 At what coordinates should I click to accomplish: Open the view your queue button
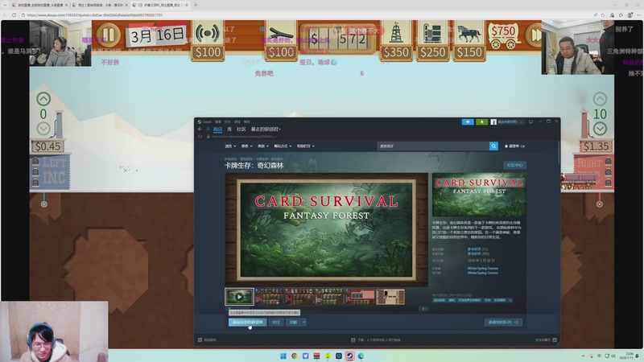pyautogui.click(x=504, y=323)
